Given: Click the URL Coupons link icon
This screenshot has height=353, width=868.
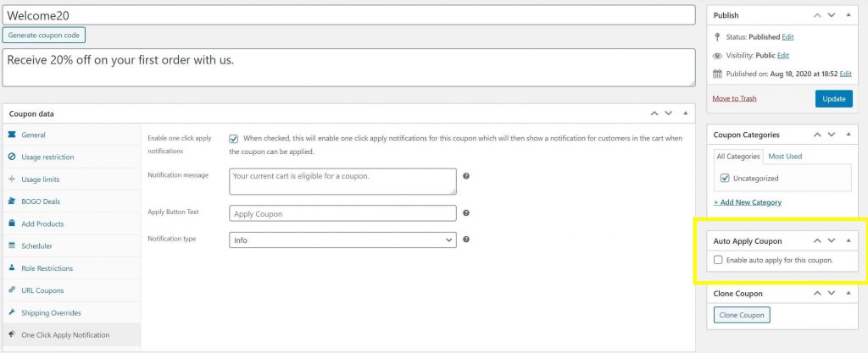Looking at the screenshot, I should point(12,290).
